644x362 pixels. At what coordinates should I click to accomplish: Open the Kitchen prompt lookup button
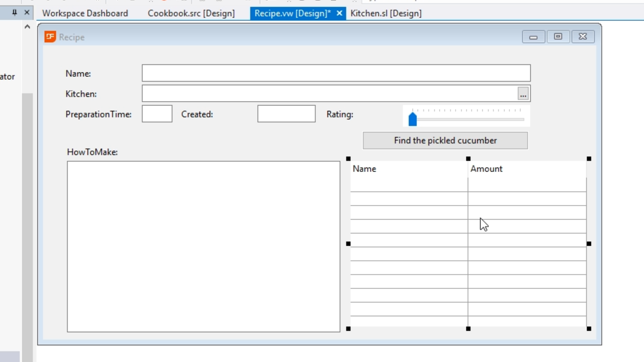[x=523, y=94]
